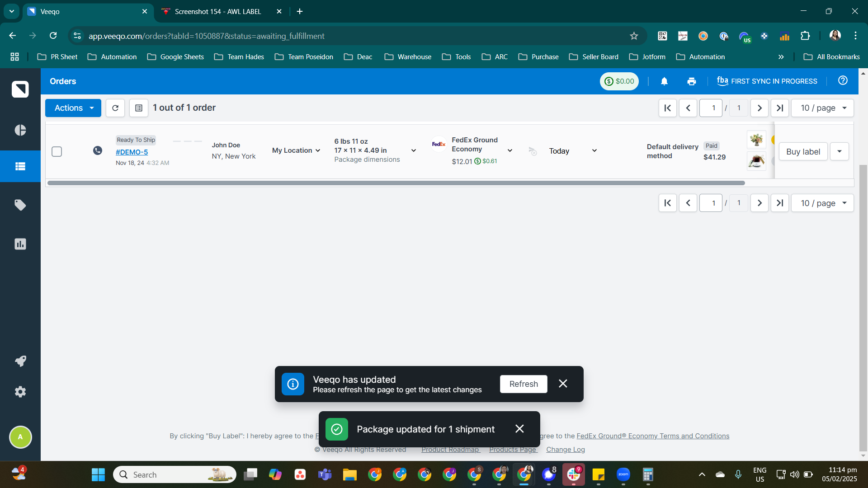Click the phone icon on order #DEMO-5
Viewport: 868px width, 488px height.
click(x=98, y=150)
